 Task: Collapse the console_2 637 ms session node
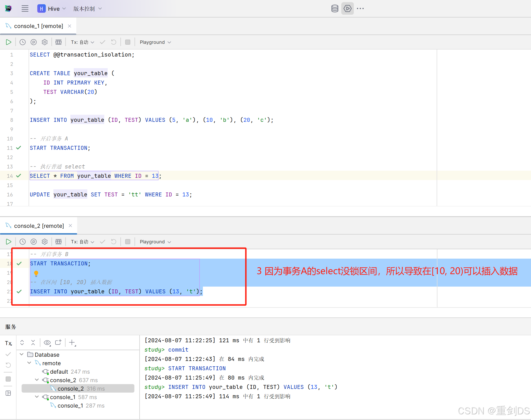pos(37,380)
